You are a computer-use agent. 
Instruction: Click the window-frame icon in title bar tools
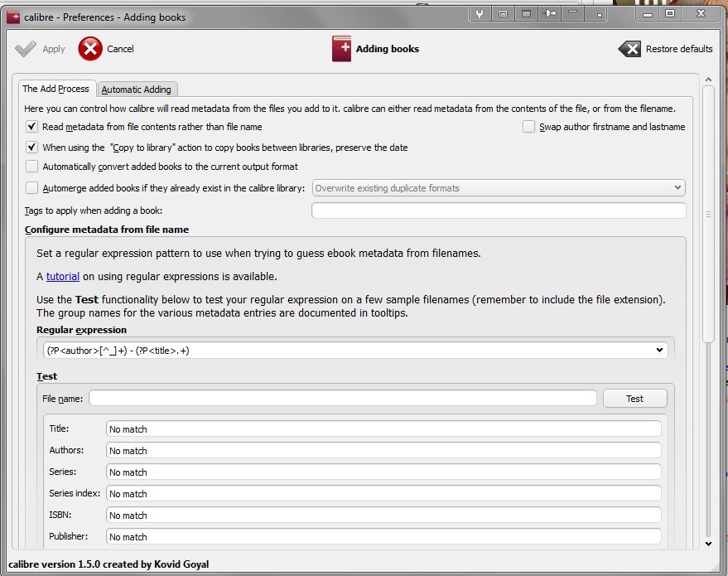pos(503,13)
